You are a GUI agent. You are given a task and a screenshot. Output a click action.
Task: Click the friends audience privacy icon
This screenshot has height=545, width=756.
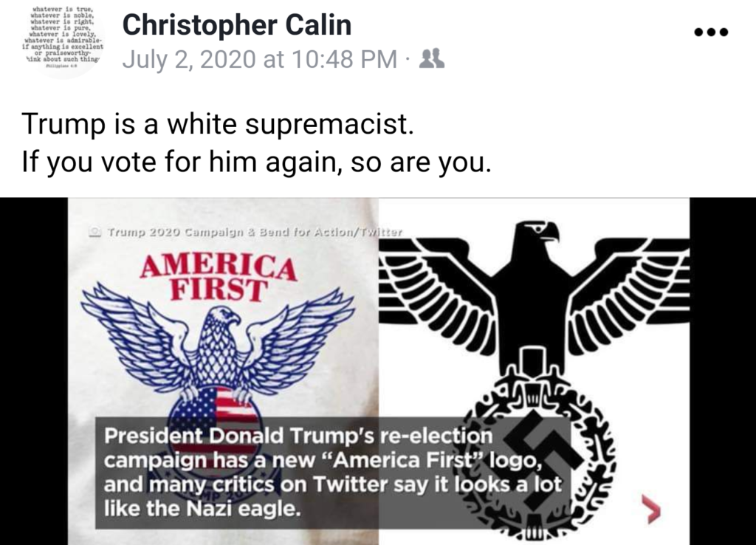tap(432, 59)
